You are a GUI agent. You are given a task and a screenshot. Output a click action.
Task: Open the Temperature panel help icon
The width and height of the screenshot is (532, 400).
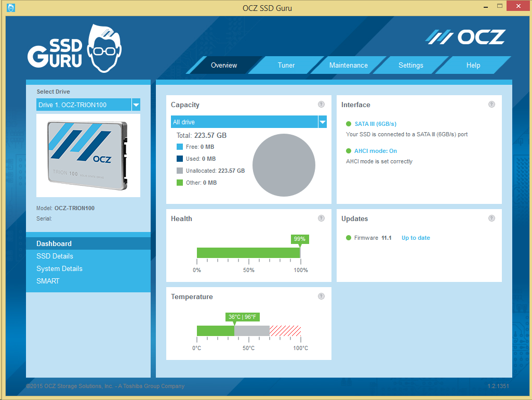click(321, 296)
